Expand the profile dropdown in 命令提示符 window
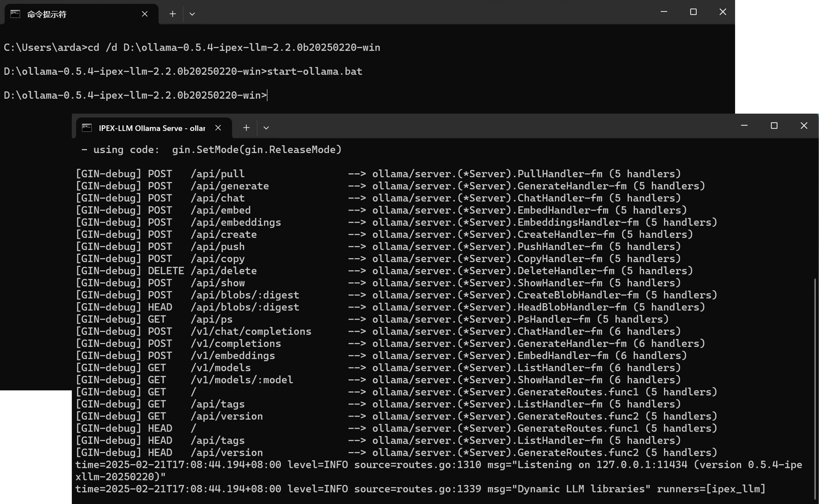The height and width of the screenshot is (504, 819). 192,14
